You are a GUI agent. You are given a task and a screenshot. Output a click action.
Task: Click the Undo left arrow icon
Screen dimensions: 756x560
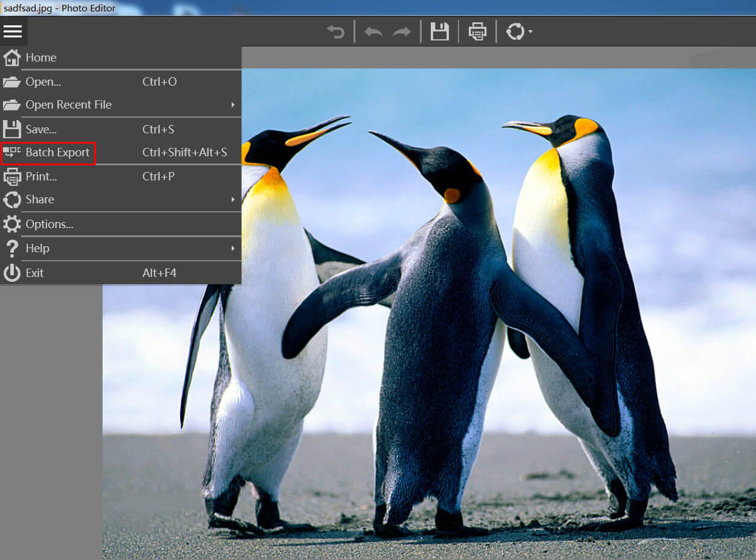click(373, 31)
